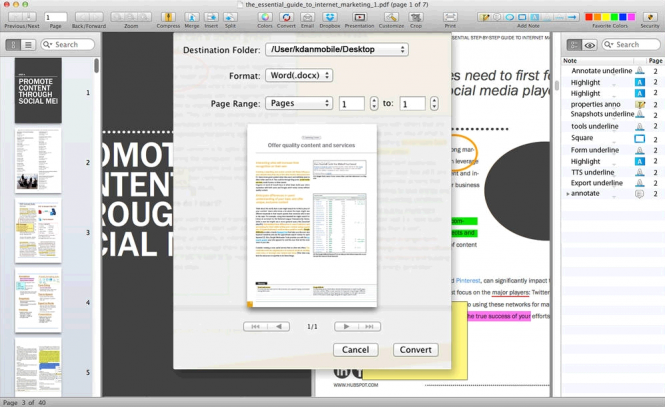Switch left sidebar to thumbnail view
The height and width of the screenshot is (407, 665).
tap(14, 45)
